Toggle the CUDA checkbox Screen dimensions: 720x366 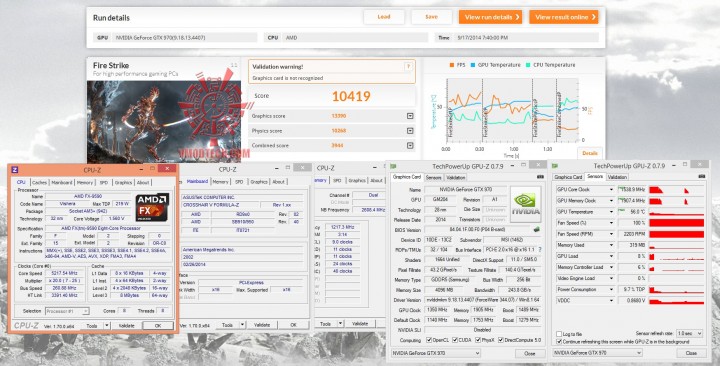[455, 340]
